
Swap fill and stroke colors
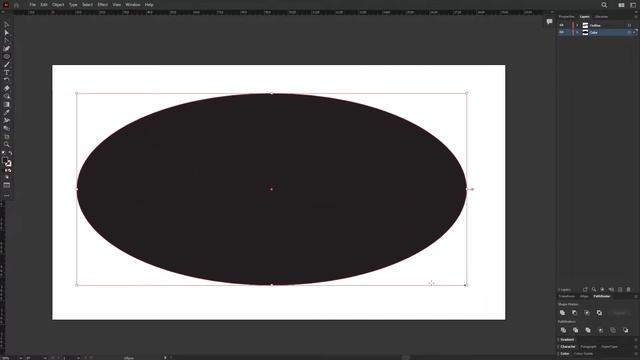[10, 153]
